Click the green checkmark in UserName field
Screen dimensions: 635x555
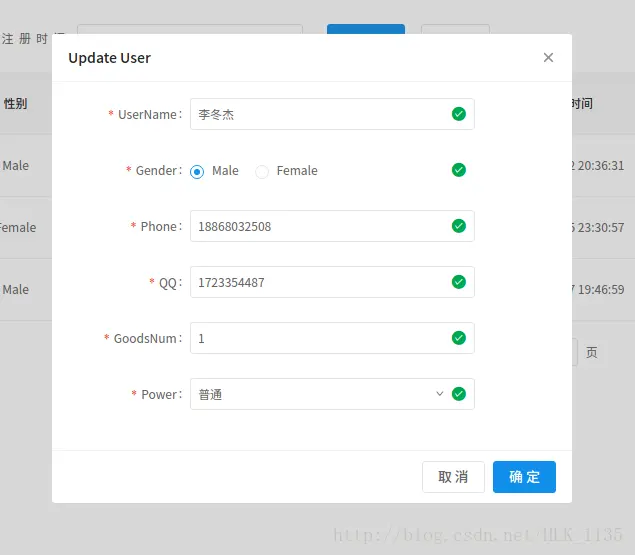pos(459,114)
